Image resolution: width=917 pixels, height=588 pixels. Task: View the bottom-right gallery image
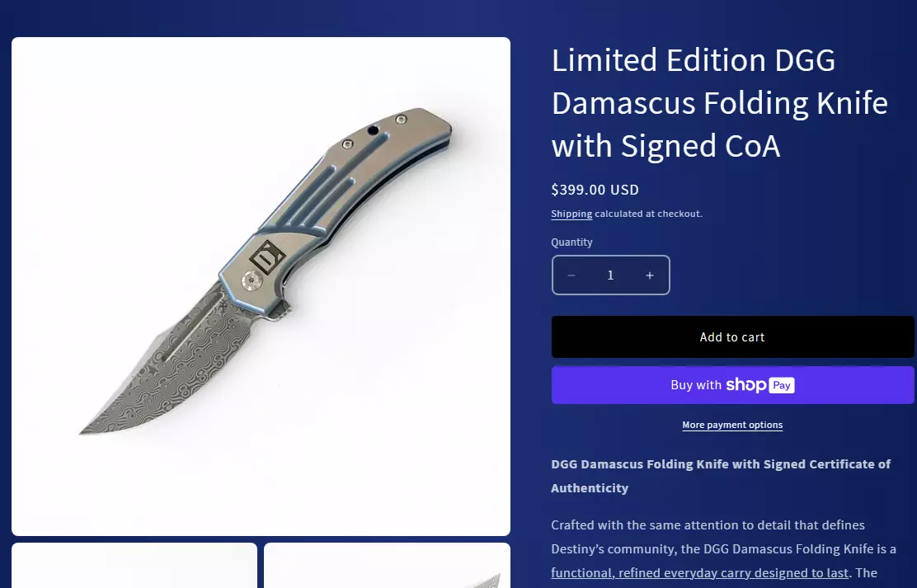coord(387,565)
